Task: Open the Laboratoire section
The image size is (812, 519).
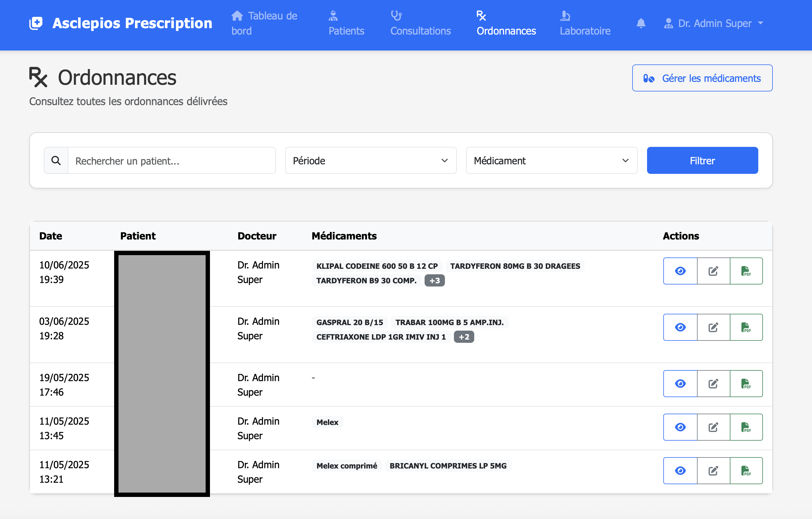Action: [x=585, y=23]
